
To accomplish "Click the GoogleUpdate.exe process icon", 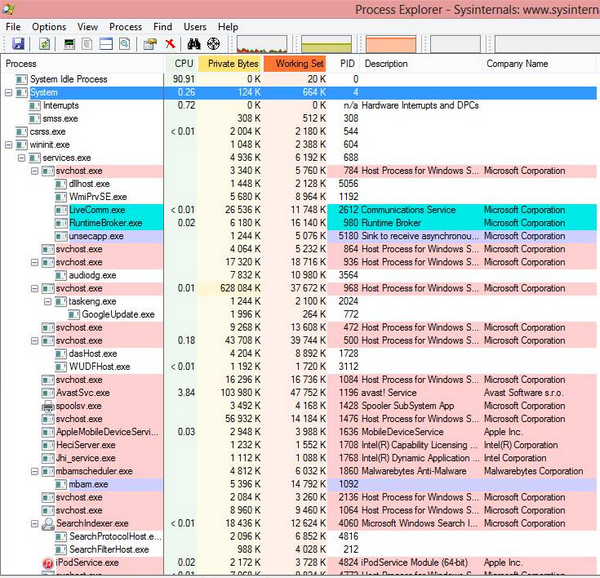I will [x=74, y=314].
